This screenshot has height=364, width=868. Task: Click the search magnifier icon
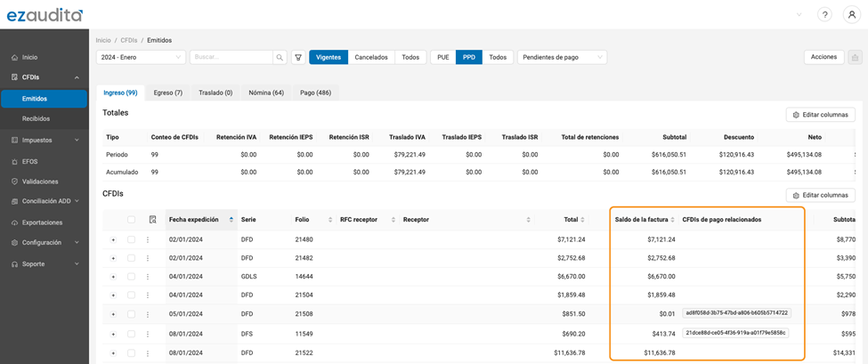280,58
